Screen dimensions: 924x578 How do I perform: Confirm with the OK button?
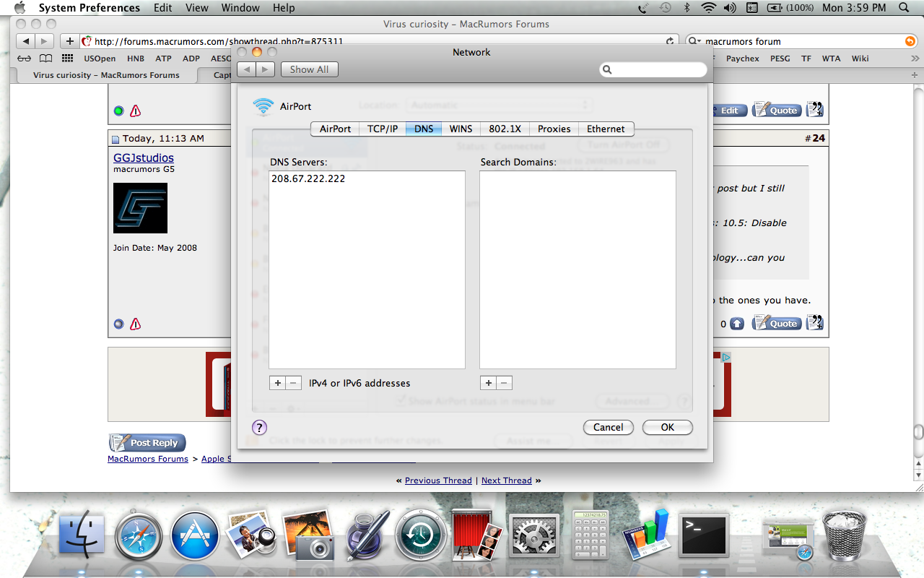point(668,427)
